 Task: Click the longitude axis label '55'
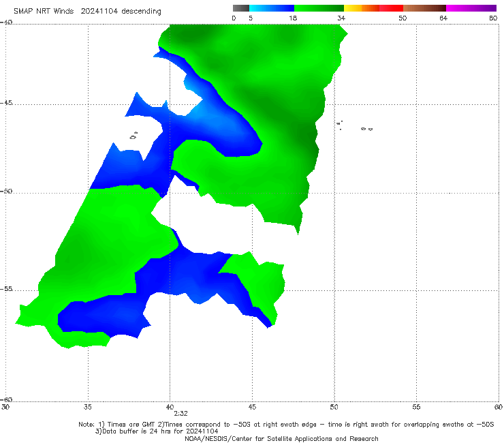click(x=416, y=407)
